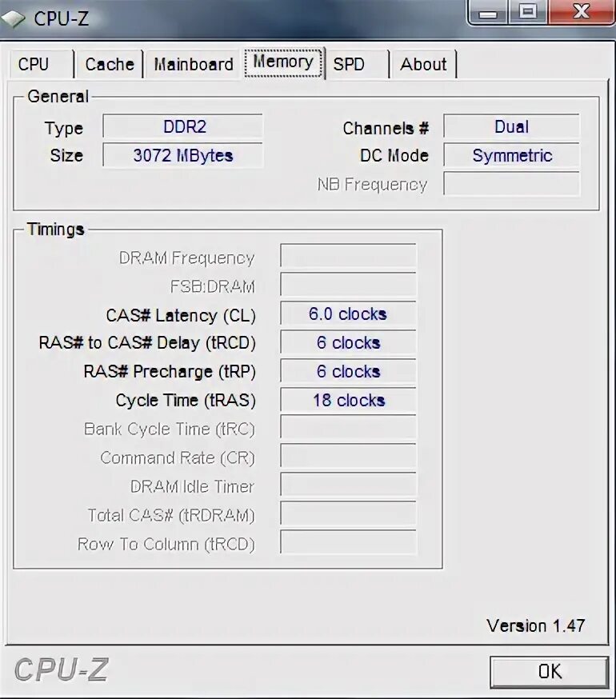Click the Size field showing 3072 MBytes
The width and height of the screenshot is (616, 699).
click(183, 155)
